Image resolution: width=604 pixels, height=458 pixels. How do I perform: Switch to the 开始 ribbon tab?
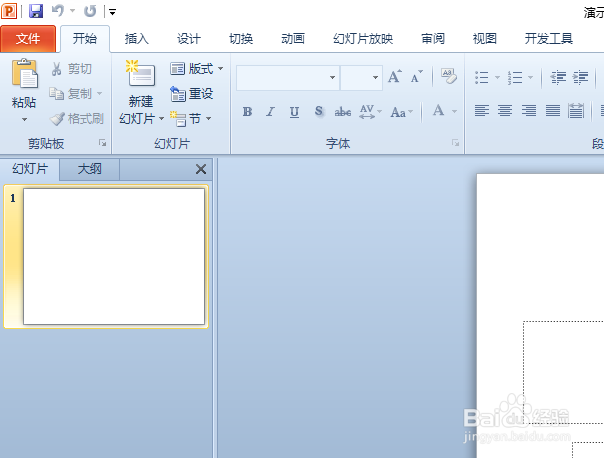pos(85,39)
